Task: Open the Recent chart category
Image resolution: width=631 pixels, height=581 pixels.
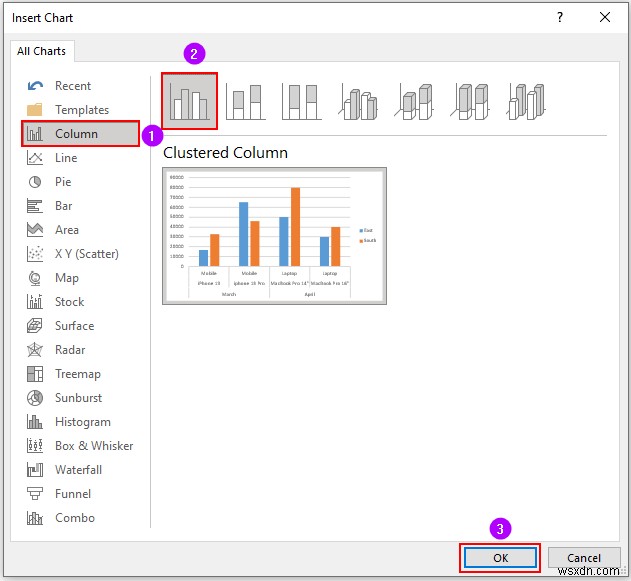Action: pyautogui.click(x=80, y=86)
